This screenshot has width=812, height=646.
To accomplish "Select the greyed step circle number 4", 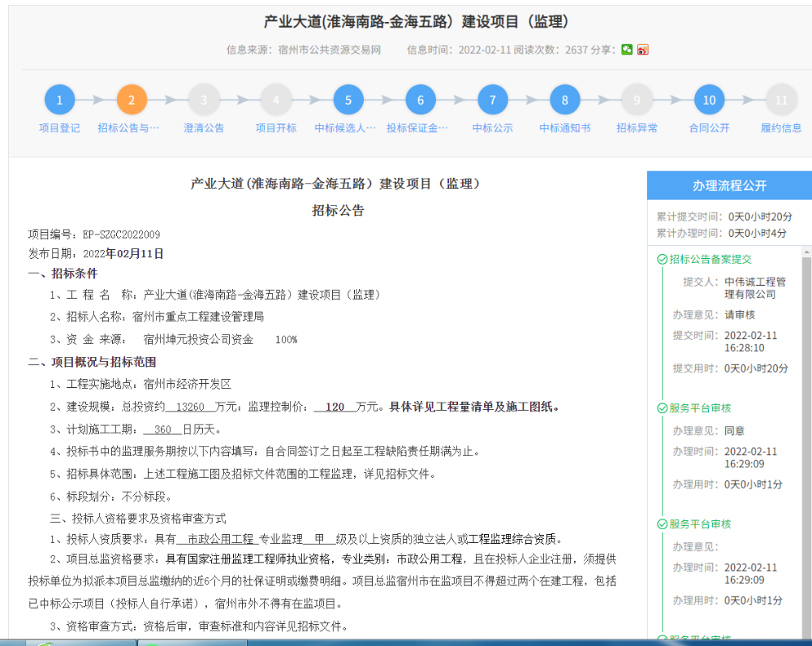I will pyautogui.click(x=276, y=100).
